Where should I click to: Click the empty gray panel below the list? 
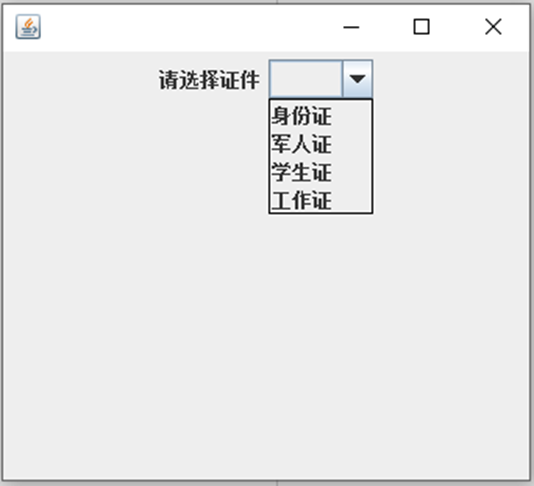[266, 341]
